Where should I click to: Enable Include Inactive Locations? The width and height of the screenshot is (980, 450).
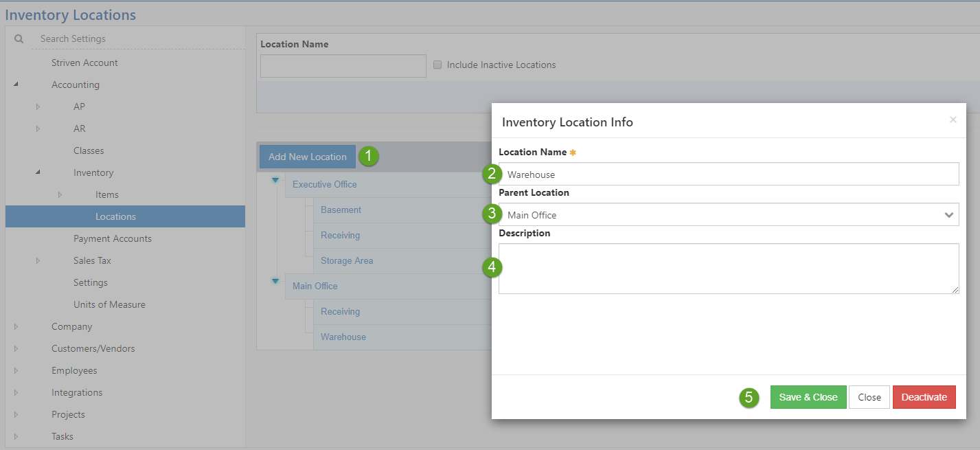[x=437, y=64]
